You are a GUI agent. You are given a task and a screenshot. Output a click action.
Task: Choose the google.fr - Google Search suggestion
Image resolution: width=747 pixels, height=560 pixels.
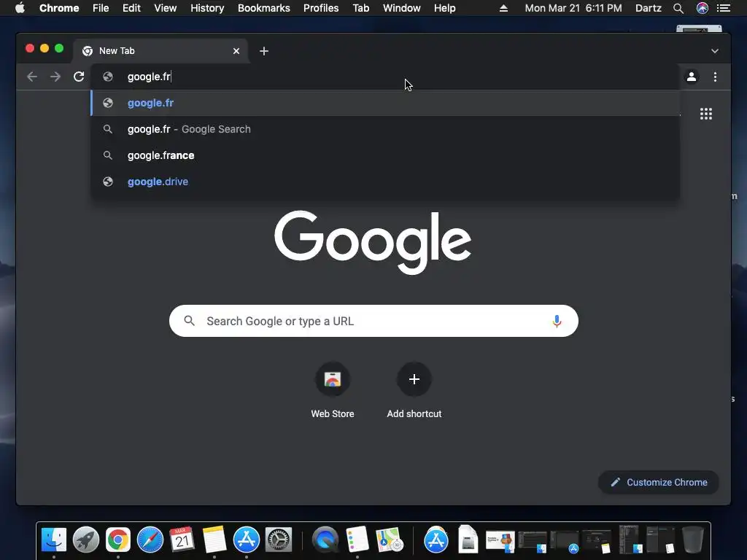tap(385, 129)
